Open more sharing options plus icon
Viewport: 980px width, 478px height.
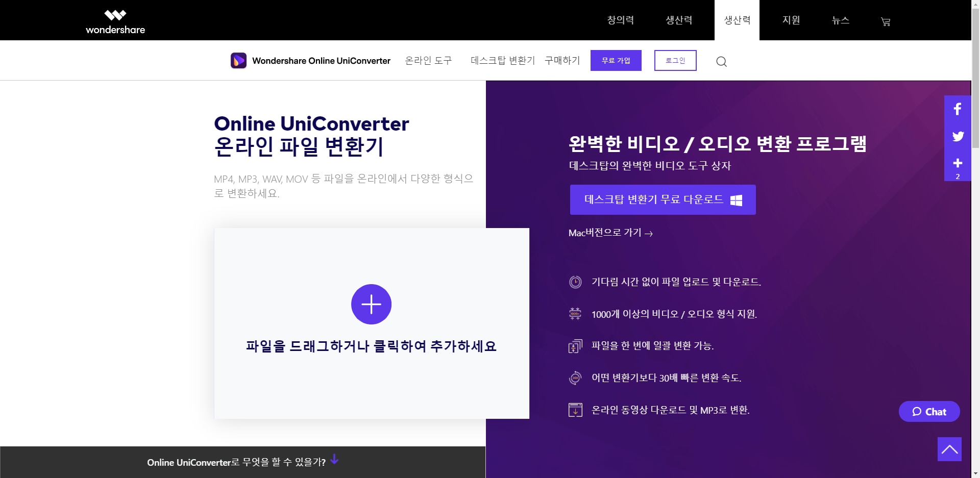click(958, 163)
